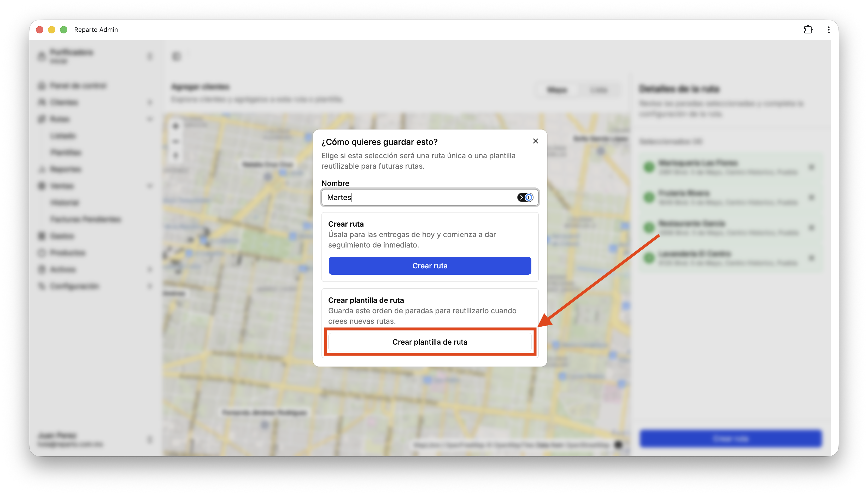
Task: Open Configuración in the sidebar
Action: pyautogui.click(x=74, y=286)
